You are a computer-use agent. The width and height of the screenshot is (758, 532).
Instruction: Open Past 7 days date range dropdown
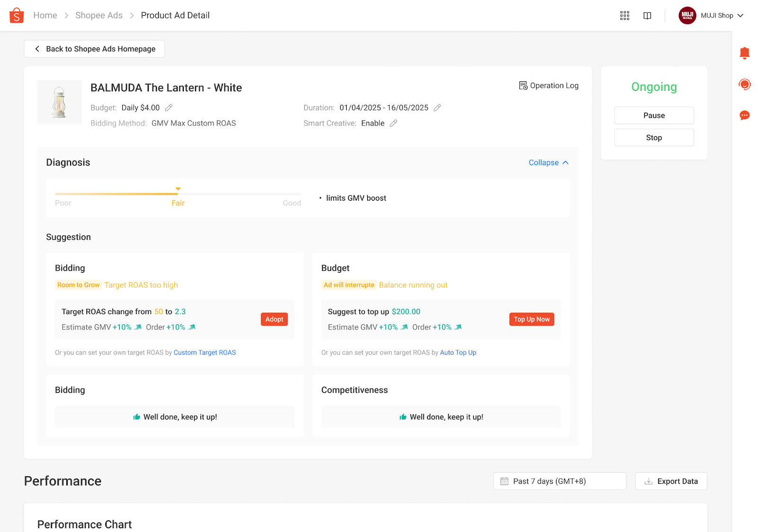[559, 481]
